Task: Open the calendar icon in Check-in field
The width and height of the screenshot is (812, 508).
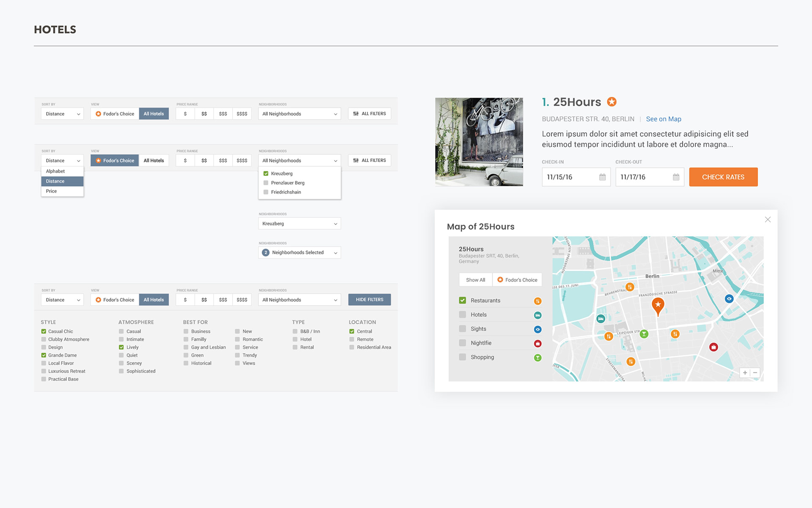Action: tap(602, 177)
